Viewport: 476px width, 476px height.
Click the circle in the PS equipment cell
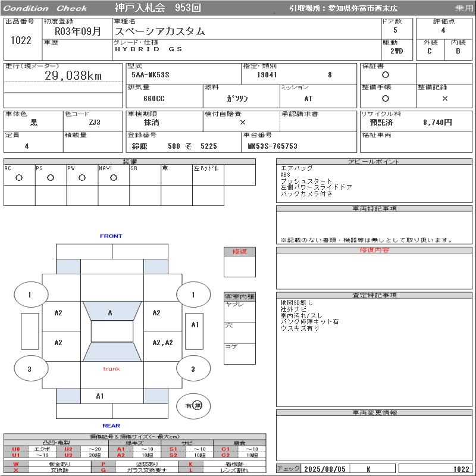51,177
